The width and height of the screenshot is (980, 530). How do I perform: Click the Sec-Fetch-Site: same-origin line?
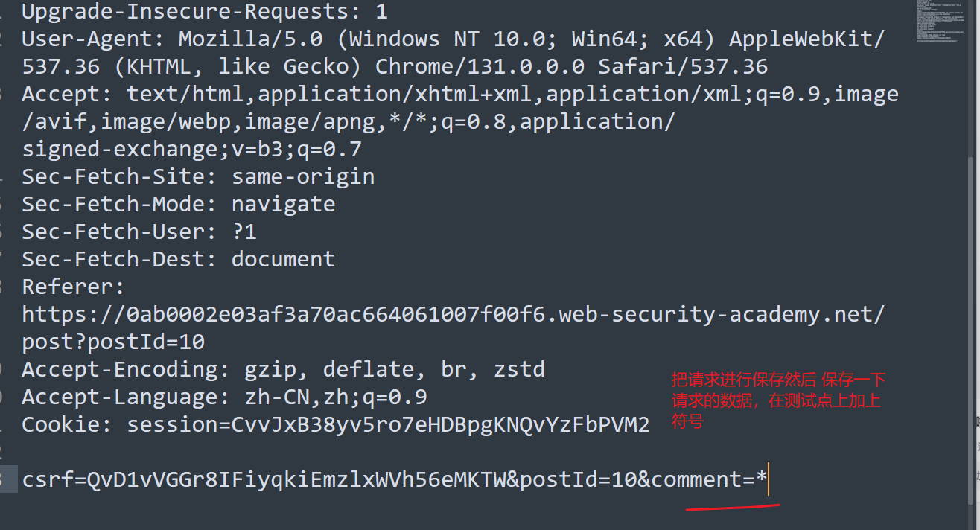coord(198,177)
